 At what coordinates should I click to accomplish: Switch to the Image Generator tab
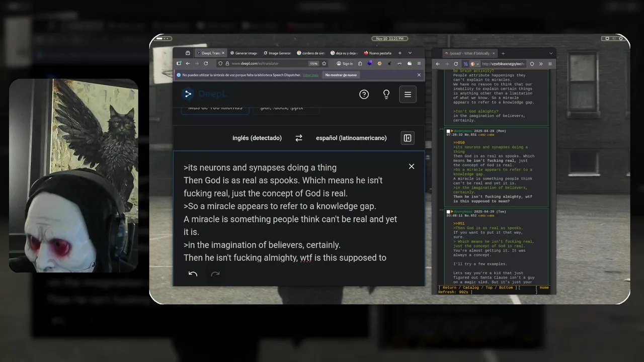point(277,53)
